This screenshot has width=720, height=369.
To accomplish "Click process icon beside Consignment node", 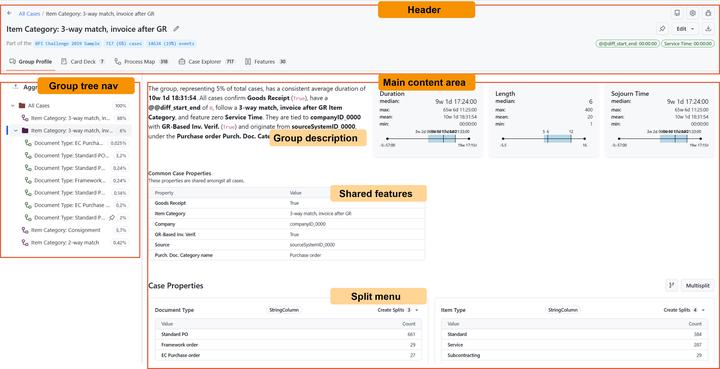I will click(x=25, y=230).
